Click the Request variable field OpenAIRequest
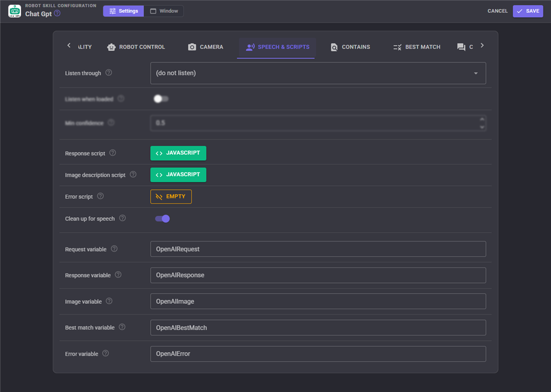551x392 pixels. (318, 249)
